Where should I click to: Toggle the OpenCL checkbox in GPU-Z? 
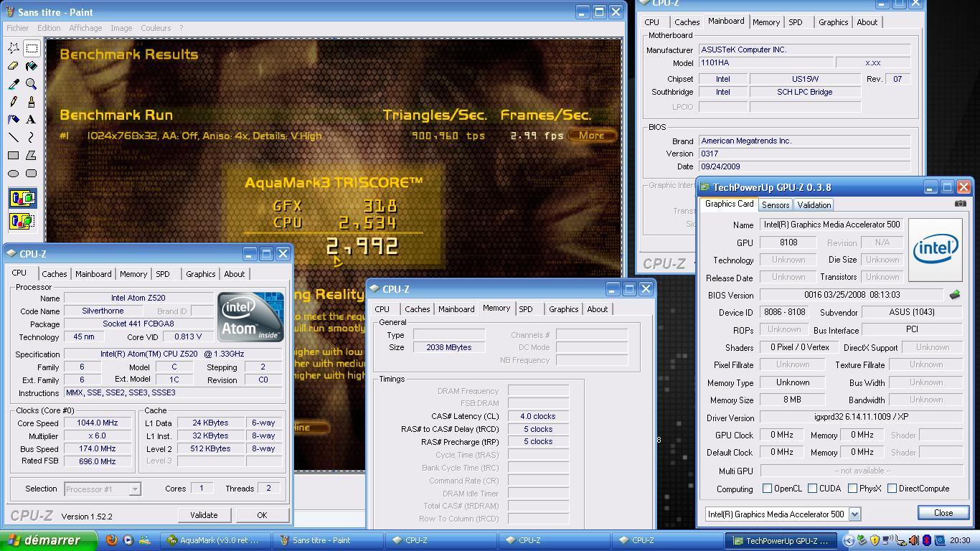767,489
